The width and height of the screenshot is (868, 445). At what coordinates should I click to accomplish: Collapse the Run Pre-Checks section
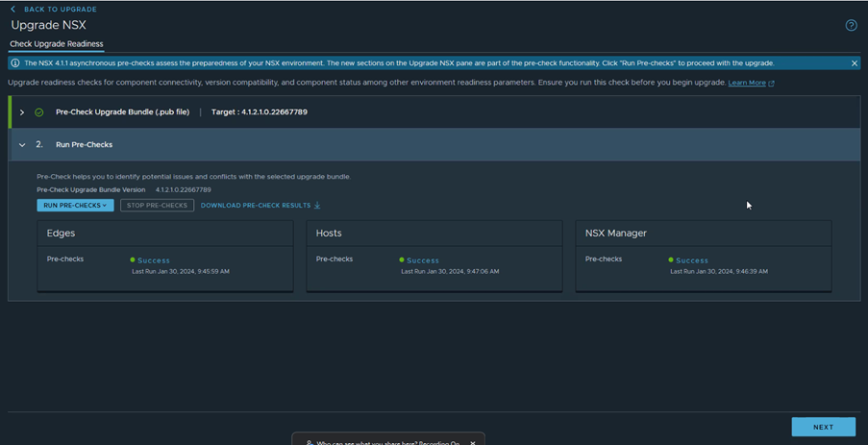22,145
